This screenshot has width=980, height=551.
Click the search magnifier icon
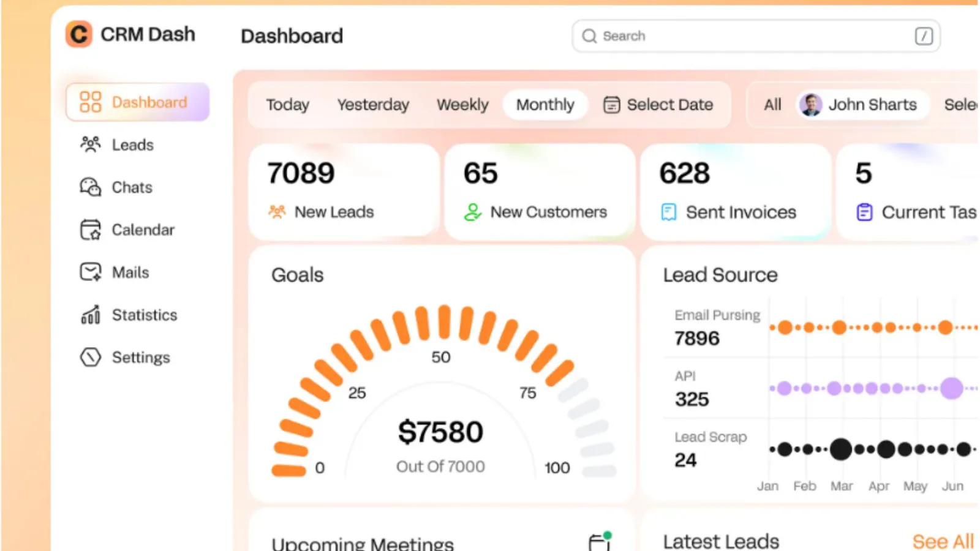point(589,36)
